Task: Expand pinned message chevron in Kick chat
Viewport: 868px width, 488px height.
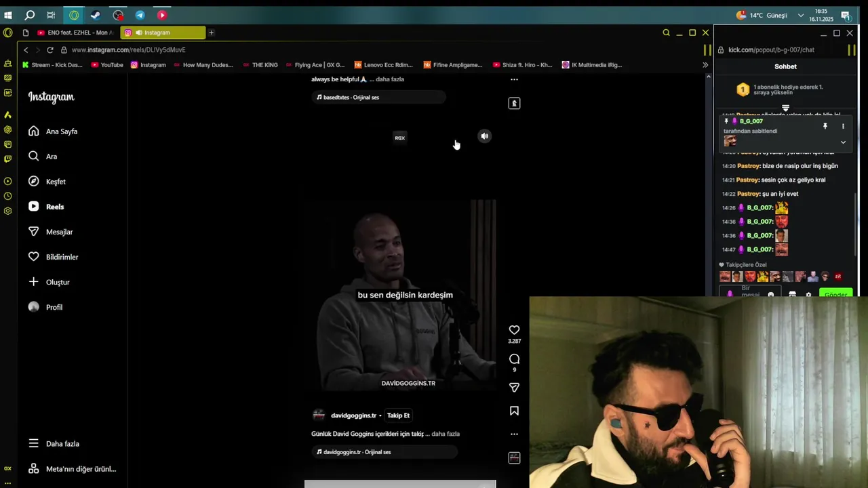Action: click(843, 142)
